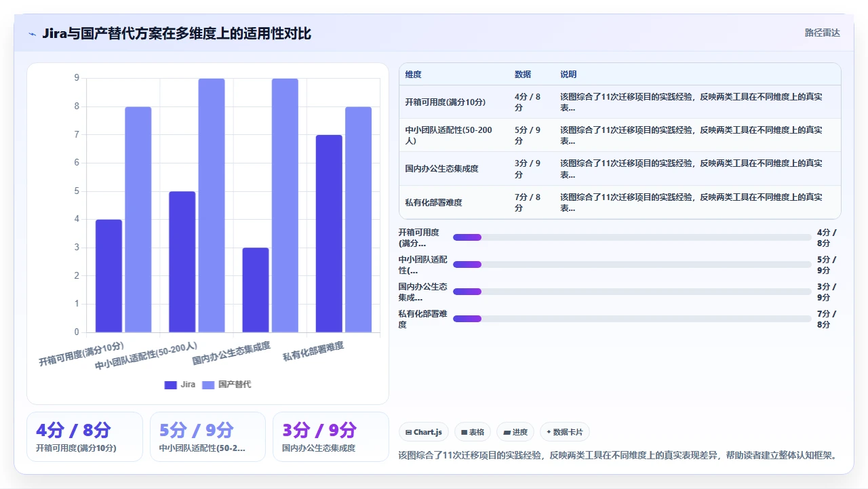Open the 4分 / 8分 data card
868x489 pixels.
(x=85, y=437)
